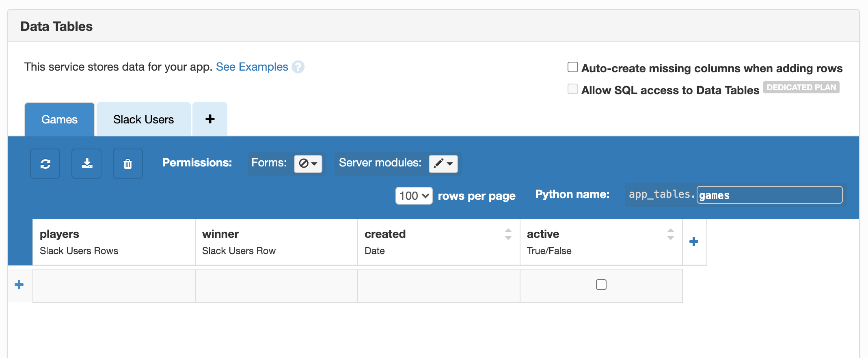This screenshot has height=358, width=868.
Task: Open the Forms permissions dropdown
Action: click(308, 164)
